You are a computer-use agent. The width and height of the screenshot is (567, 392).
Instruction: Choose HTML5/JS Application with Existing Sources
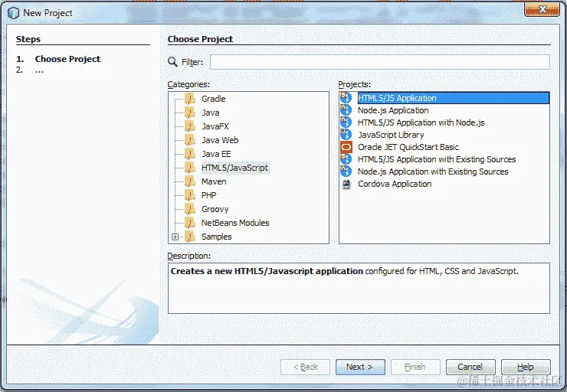[437, 159]
